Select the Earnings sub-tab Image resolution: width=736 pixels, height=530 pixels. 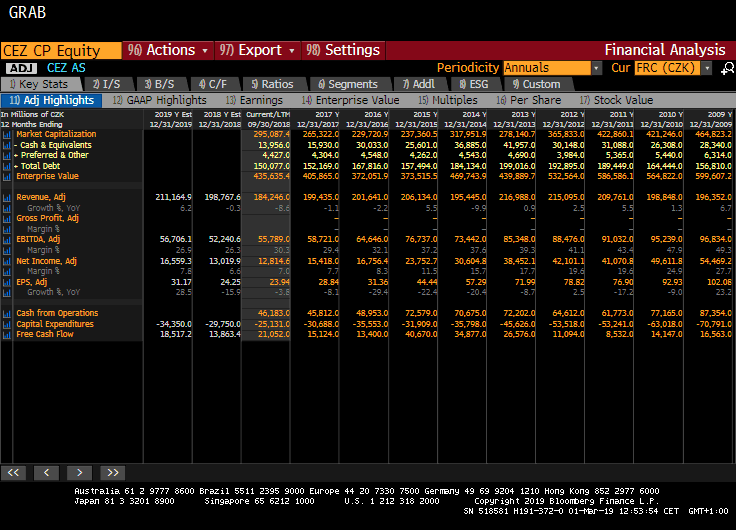pos(254,100)
